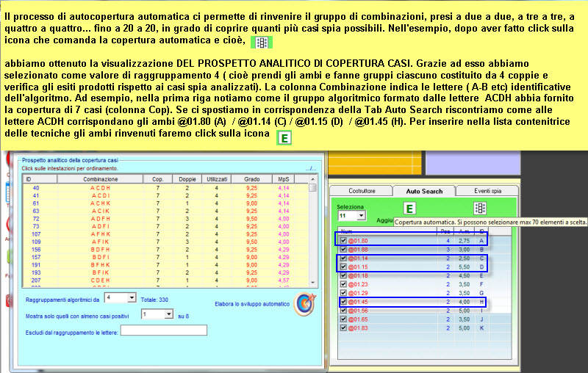
Task: Select row ID 157 combination B D F I
Action: (166, 257)
